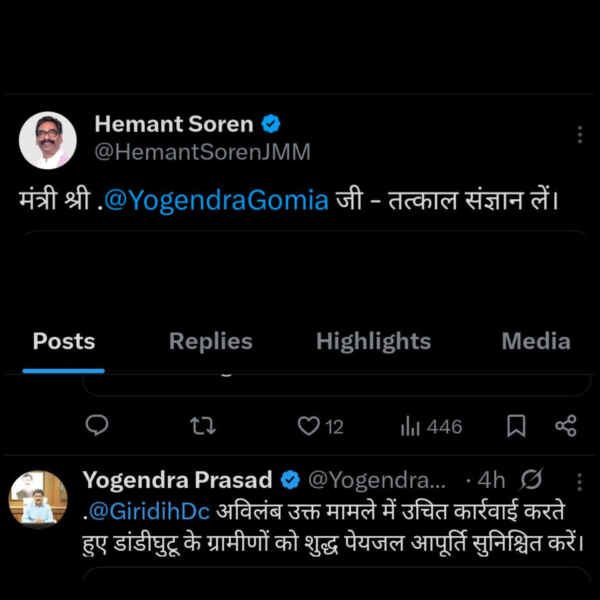Open the @HemantSorenJMM handle

tap(202, 152)
